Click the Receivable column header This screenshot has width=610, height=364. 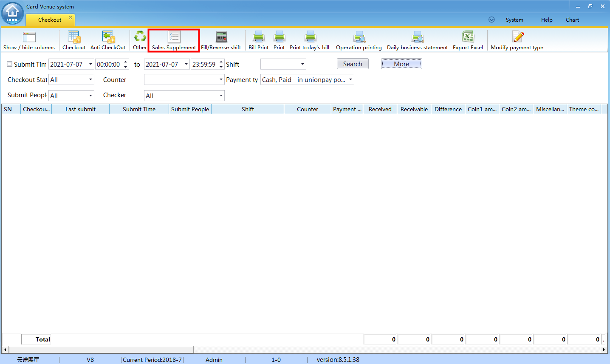414,109
